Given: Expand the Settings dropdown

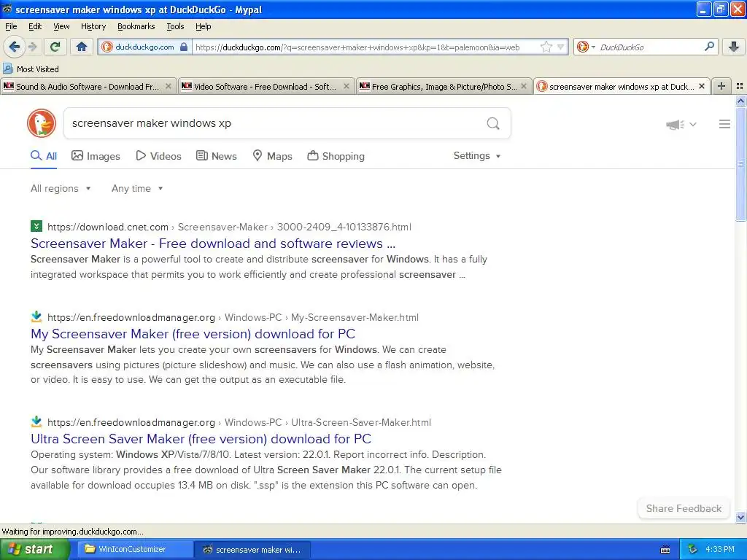Looking at the screenshot, I should pos(477,156).
